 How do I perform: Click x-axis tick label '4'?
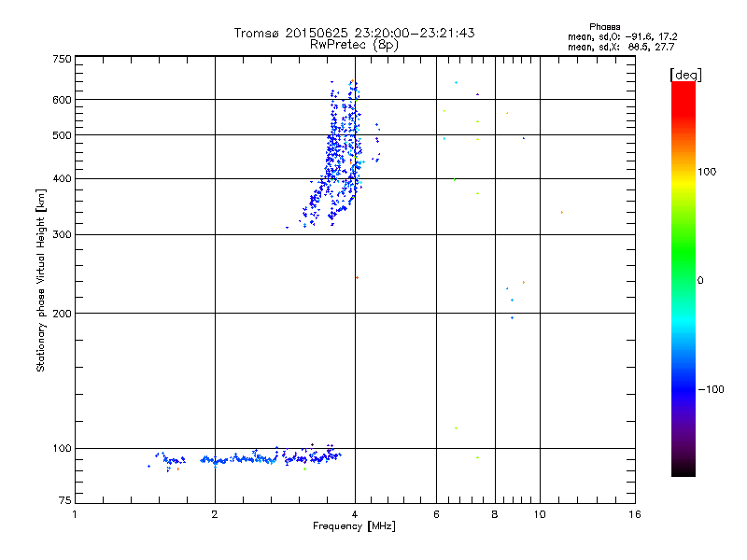tap(355, 514)
